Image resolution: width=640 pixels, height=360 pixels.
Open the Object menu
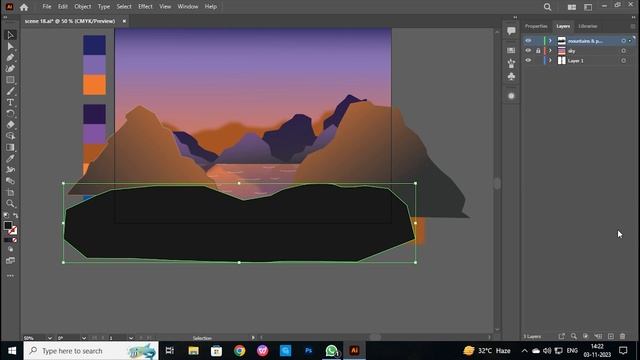[83, 7]
